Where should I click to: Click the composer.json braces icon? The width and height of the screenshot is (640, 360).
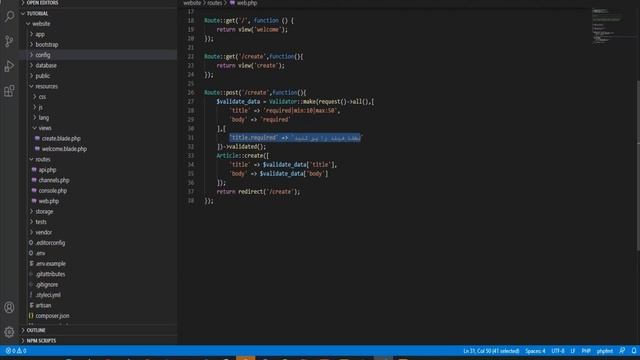[x=31, y=316]
